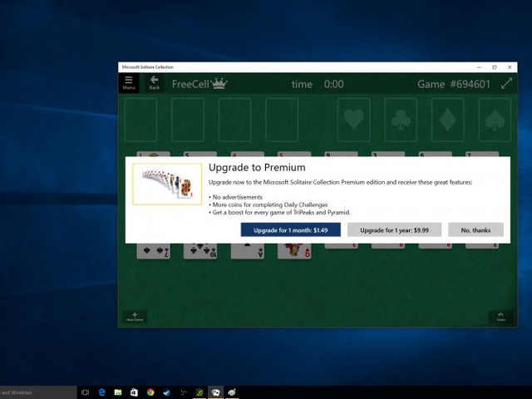
Task: Click the third empty free cell
Action: click(x=234, y=120)
